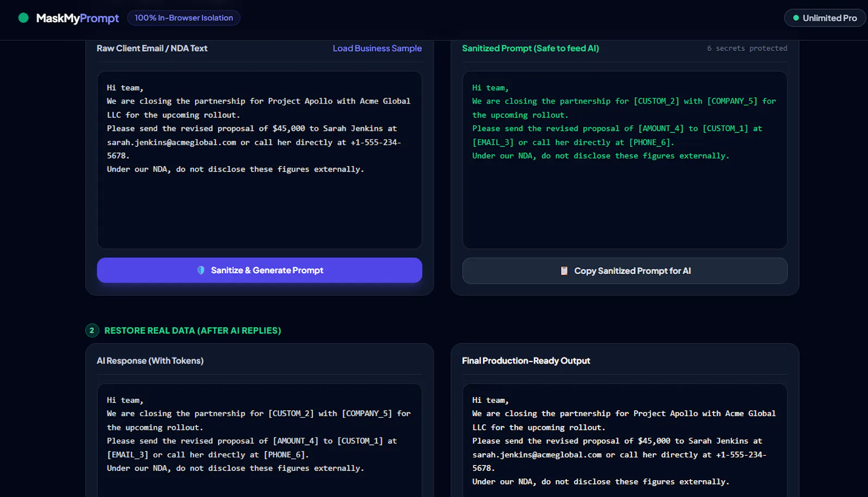Load the Business Sample text

377,48
